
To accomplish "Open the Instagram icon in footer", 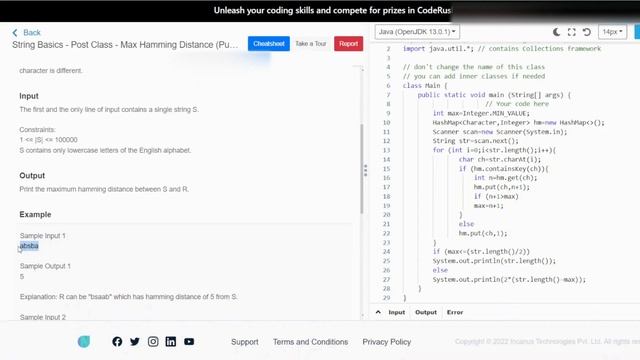I will [153, 342].
